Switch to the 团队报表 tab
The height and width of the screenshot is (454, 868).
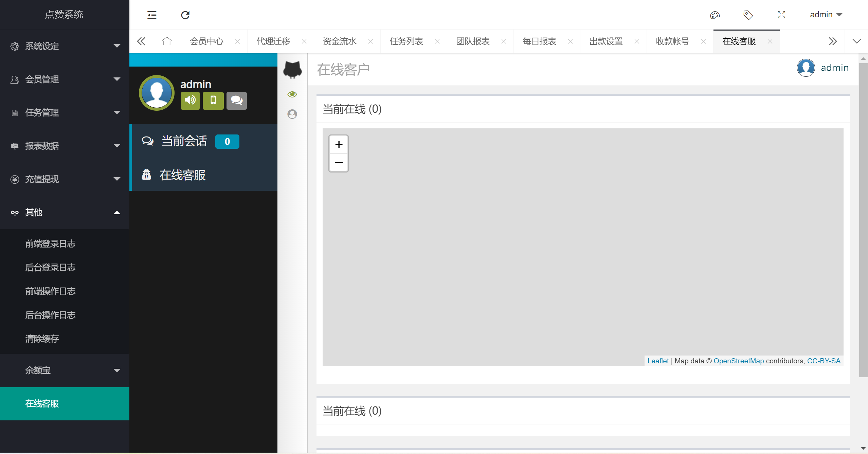pos(473,41)
